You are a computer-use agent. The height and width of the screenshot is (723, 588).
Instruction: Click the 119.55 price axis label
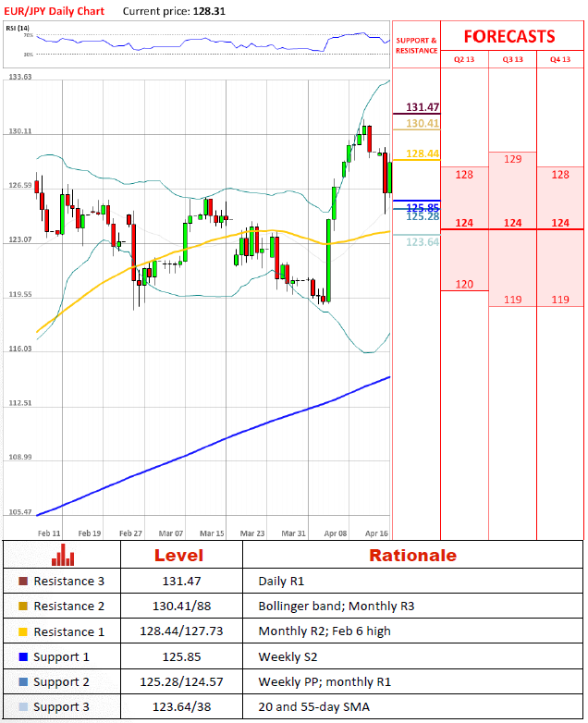click(x=20, y=294)
